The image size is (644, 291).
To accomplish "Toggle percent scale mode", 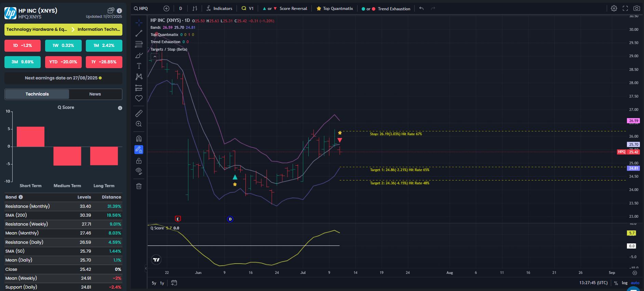I will [x=616, y=283].
